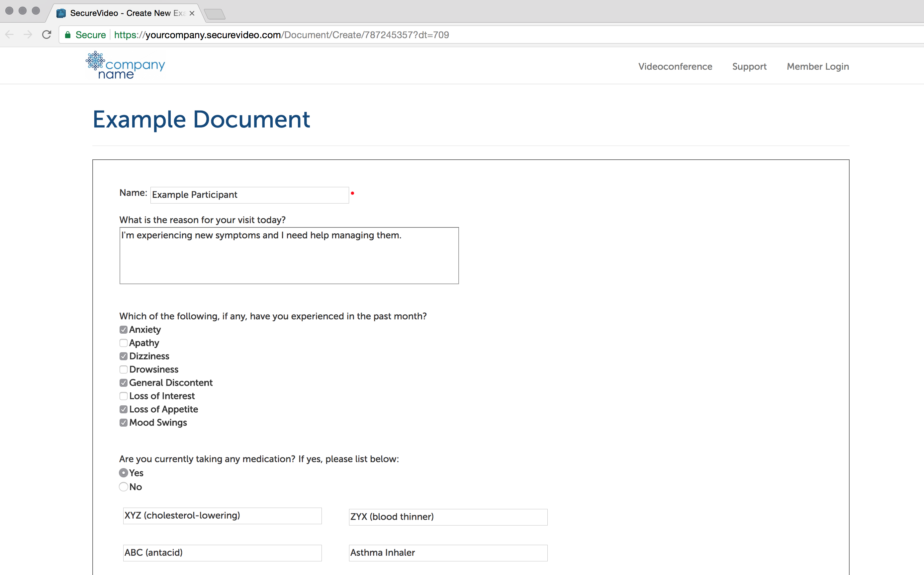Image resolution: width=924 pixels, height=575 pixels.
Task: Click the Asthma Inhaler medication field
Action: tap(448, 553)
